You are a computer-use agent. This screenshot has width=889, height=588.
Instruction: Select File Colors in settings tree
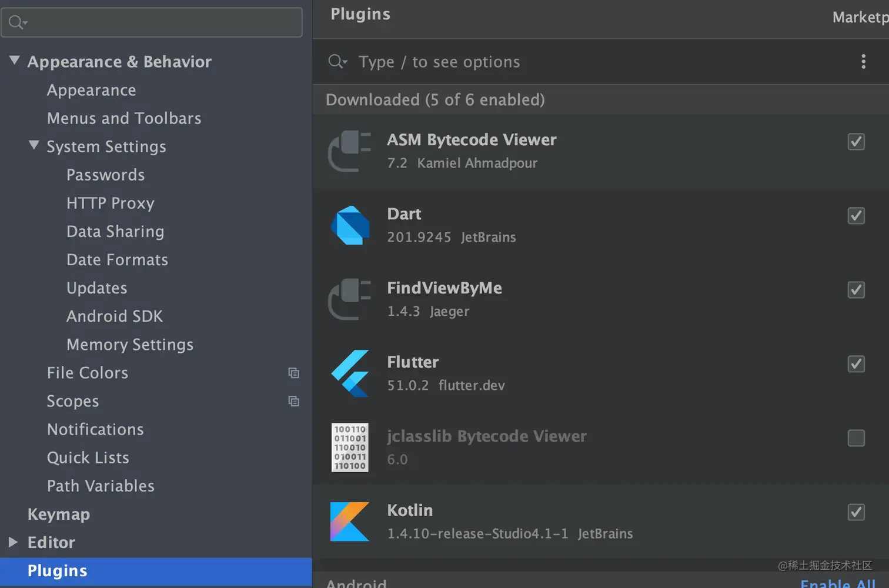[88, 372]
